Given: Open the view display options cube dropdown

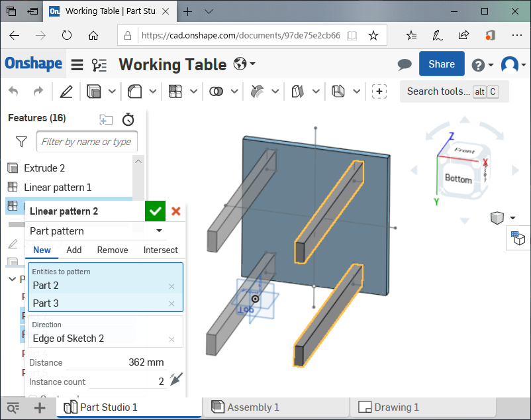Looking at the screenshot, I should pyautogui.click(x=503, y=218).
